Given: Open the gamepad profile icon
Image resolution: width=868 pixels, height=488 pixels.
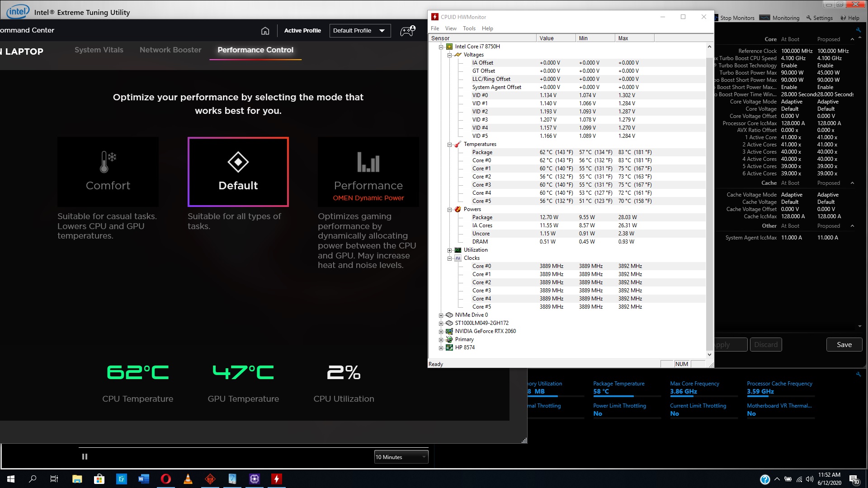Looking at the screenshot, I should 407,31.
